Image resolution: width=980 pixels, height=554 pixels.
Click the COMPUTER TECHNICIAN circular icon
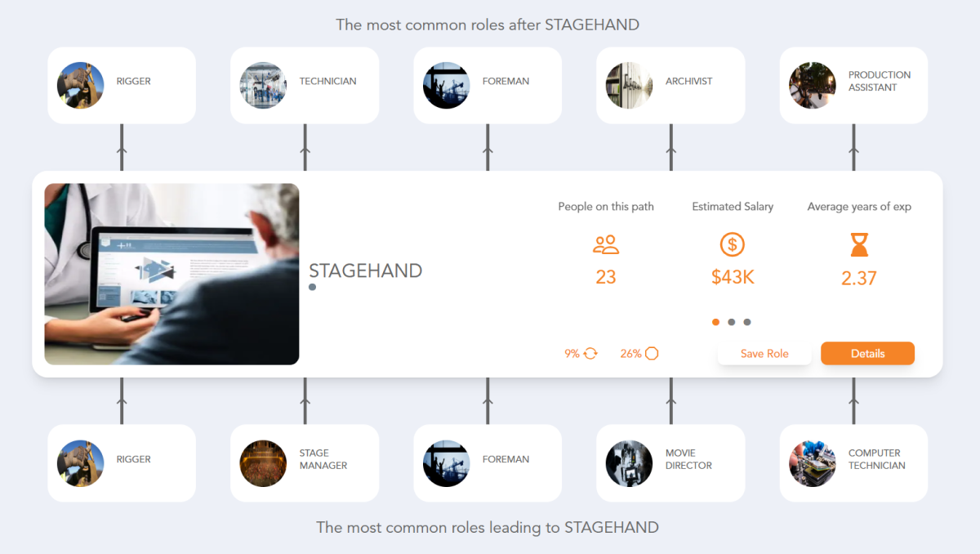[812, 462]
